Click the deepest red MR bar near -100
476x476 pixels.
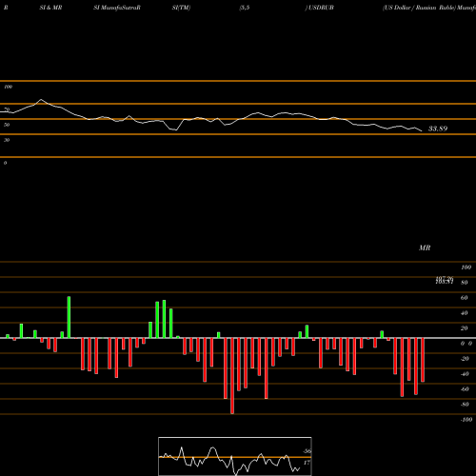[x=232, y=376]
